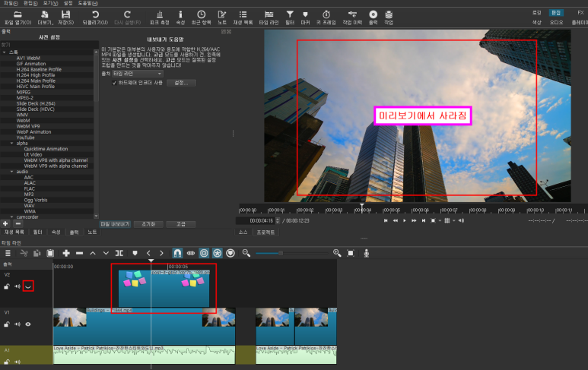Toggle V2 track hide icon
The image size is (588, 370).
(x=28, y=286)
